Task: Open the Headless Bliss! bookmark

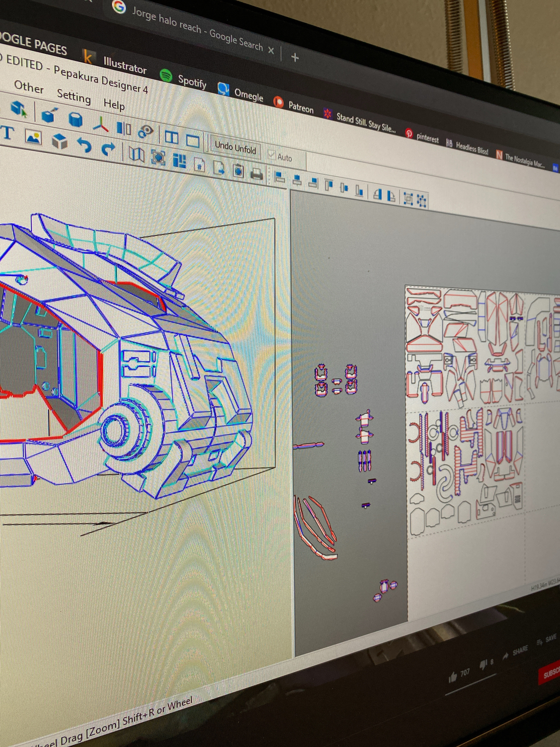Action: click(467, 146)
